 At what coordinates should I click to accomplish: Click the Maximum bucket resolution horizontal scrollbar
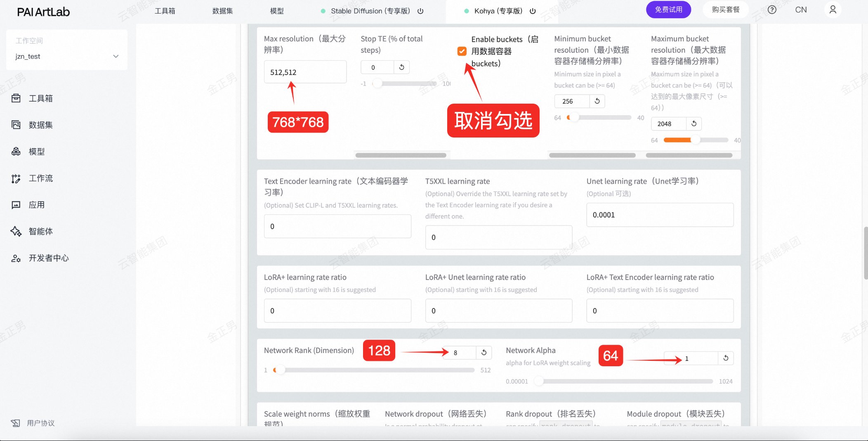click(x=689, y=155)
